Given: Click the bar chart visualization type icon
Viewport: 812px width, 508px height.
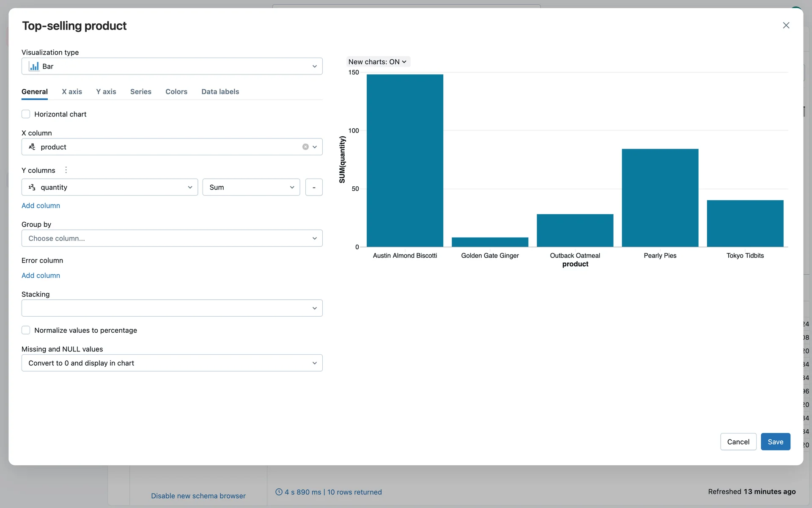Looking at the screenshot, I should click(34, 66).
